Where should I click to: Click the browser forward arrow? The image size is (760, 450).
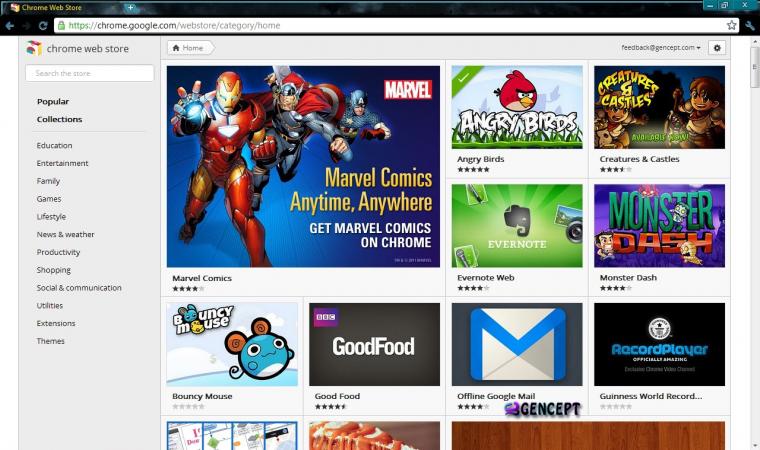(x=26, y=26)
